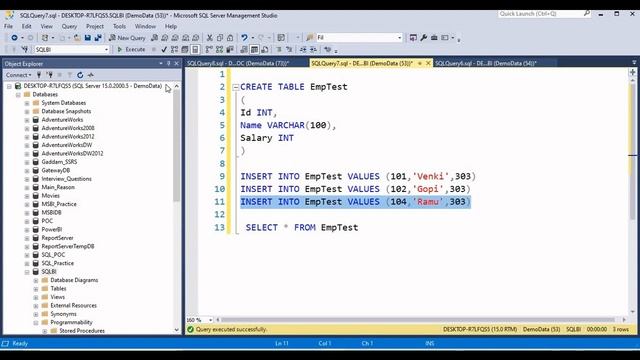Click the New Query toolbar button
This screenshot has height=360, width=640.
(127, 38)
